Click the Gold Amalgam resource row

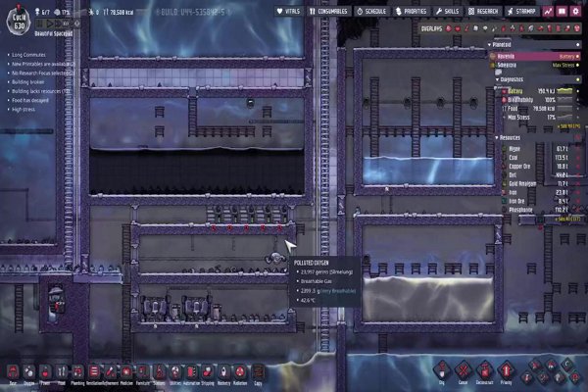click(x=540, y=184)
